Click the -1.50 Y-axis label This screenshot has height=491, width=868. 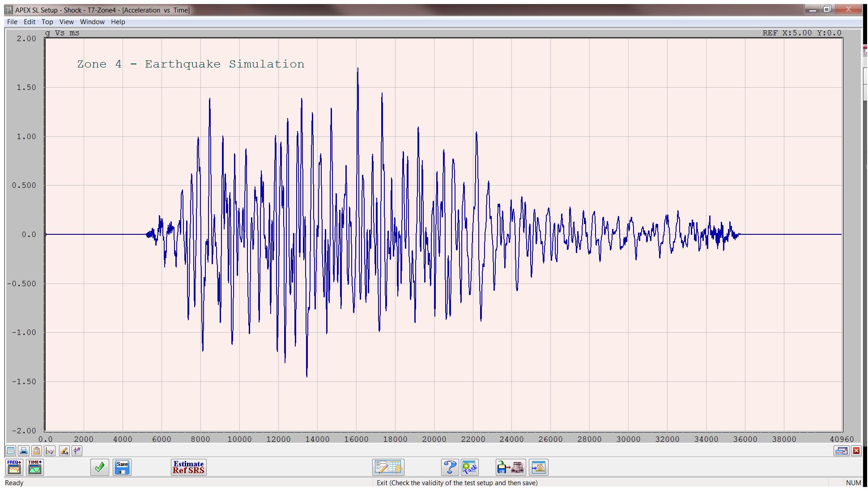point(24,381)
